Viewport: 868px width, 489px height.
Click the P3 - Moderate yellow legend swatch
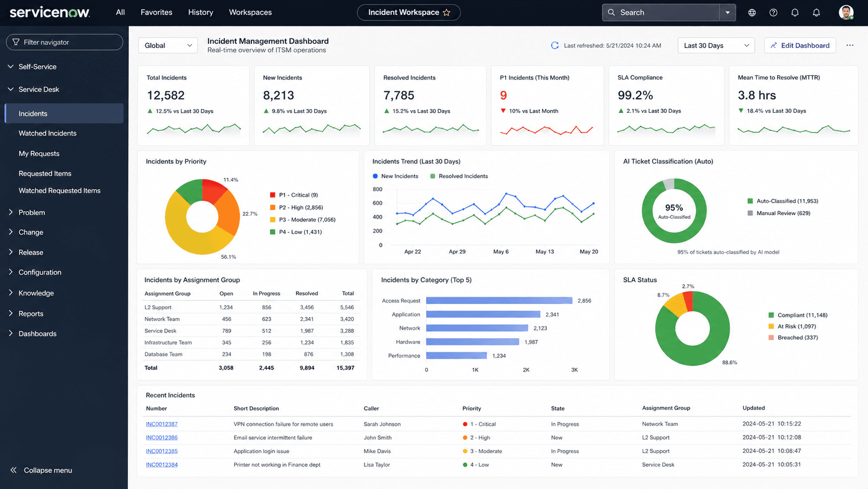(273, 220)
